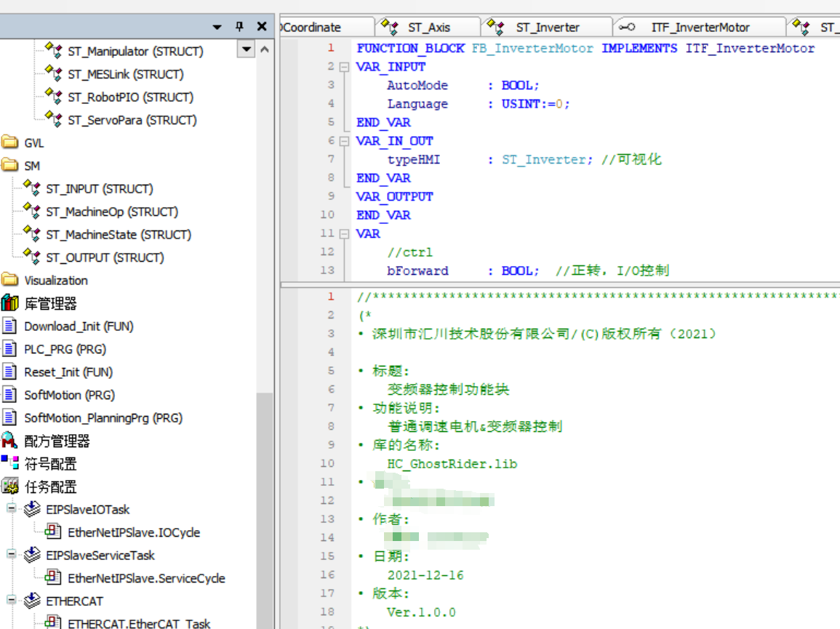
Task: Close the device tree panel
Action: (262, 27)
